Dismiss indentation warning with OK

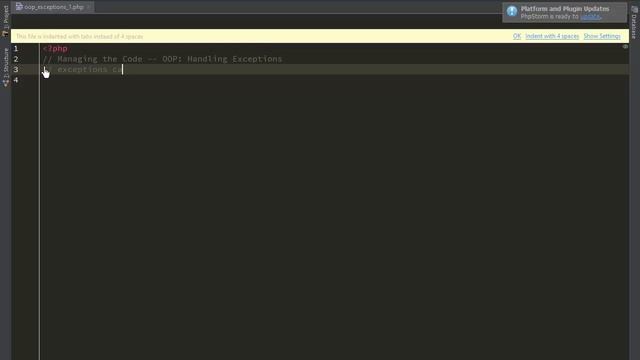(x=517, y=36)
